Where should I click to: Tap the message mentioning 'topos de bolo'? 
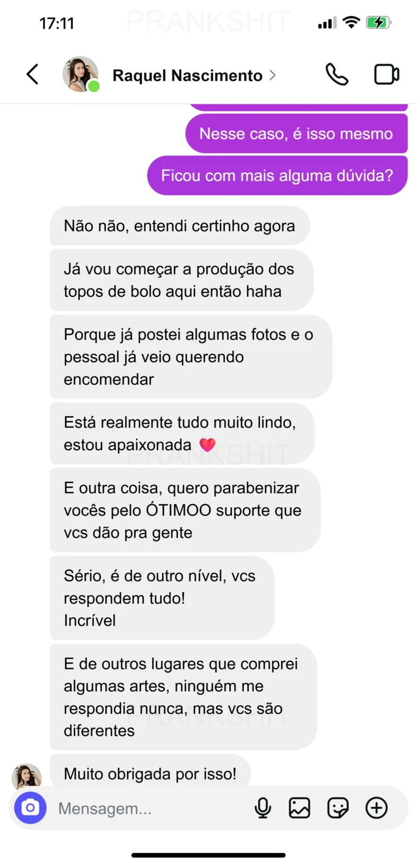coord(181,280)
